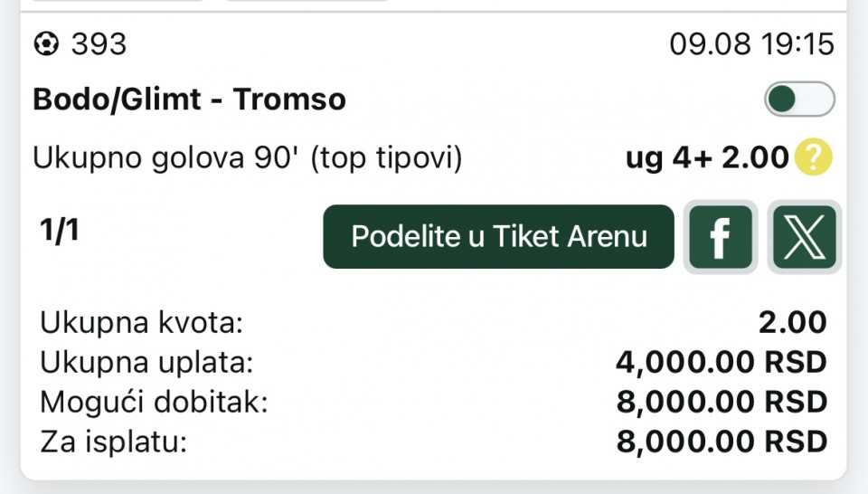Open the yellow question mark help icon

tap(813, 157)
